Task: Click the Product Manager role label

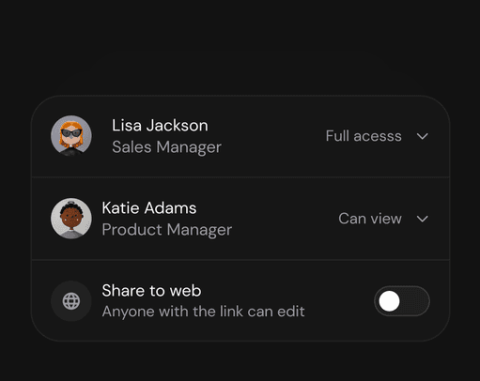Action: tap(167, 230)
